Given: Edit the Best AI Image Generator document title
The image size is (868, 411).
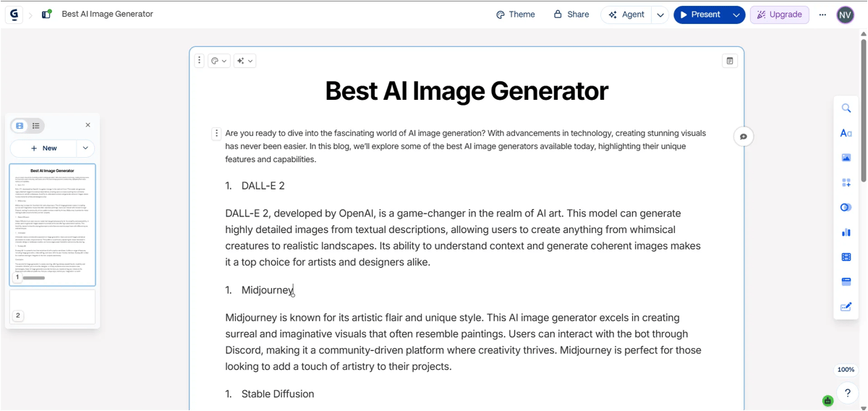Looking at the screenshot, I should click(108, 14).
